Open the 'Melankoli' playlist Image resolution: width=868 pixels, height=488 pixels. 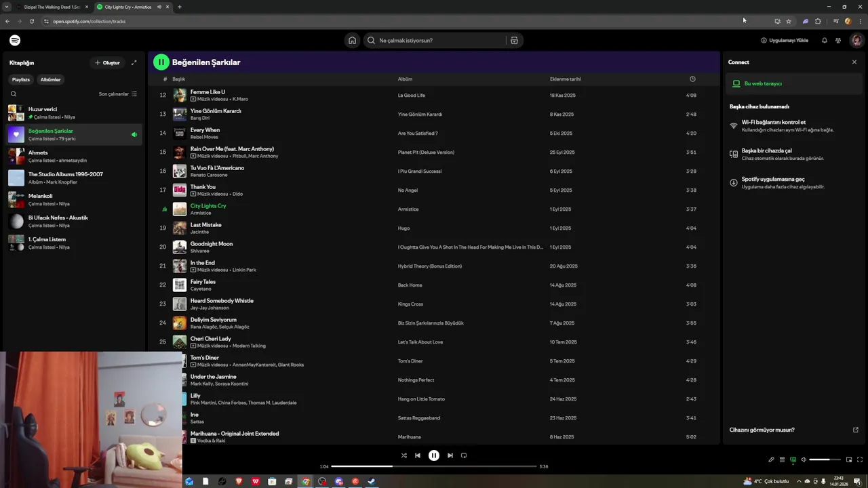tap(74, 199)
